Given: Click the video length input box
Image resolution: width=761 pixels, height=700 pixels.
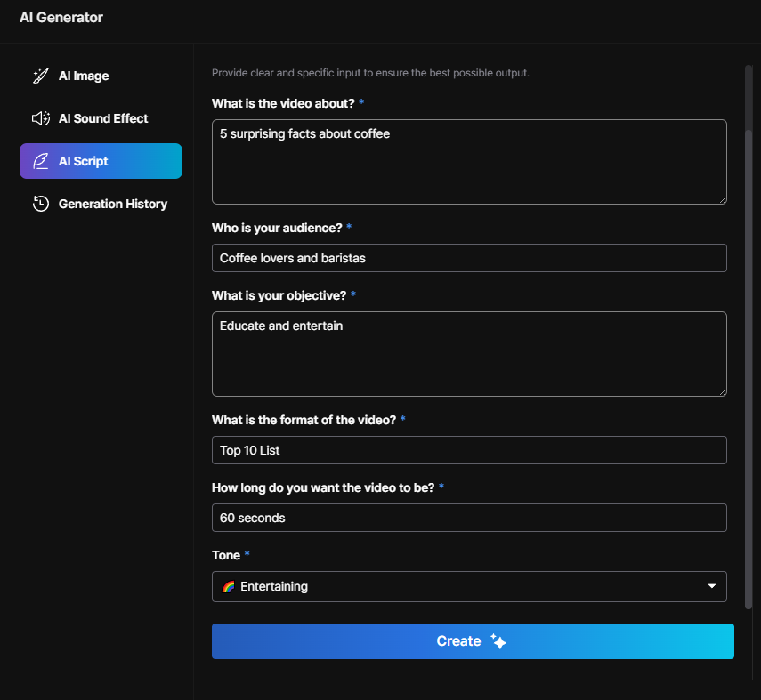Looking at the screenshot, I should pos(469,518).
